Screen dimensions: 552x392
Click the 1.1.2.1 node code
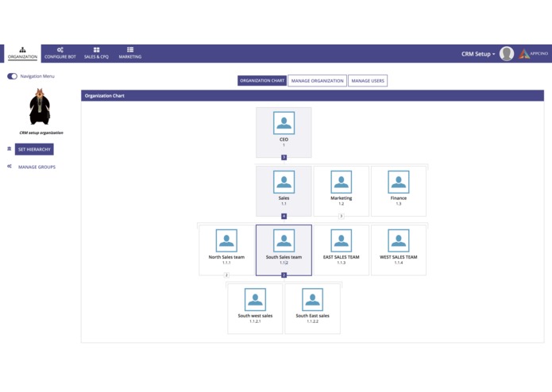[255, 321]
